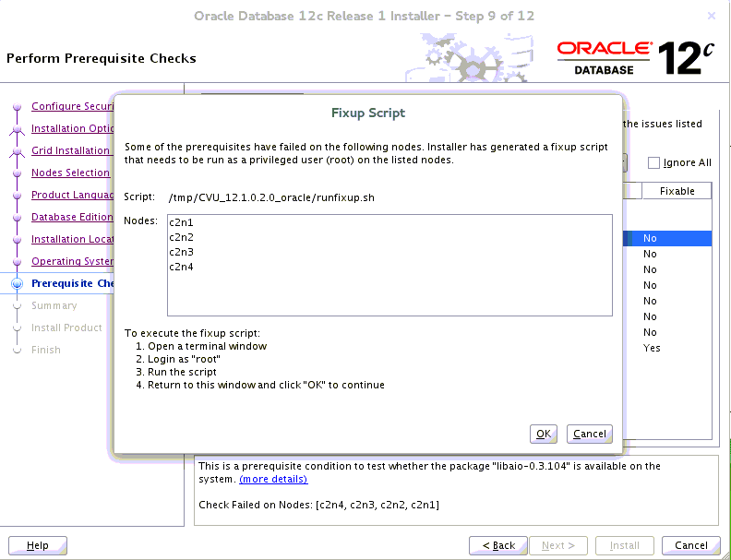
Task: Go Back to the previous installer step
Action: (497, 545)
